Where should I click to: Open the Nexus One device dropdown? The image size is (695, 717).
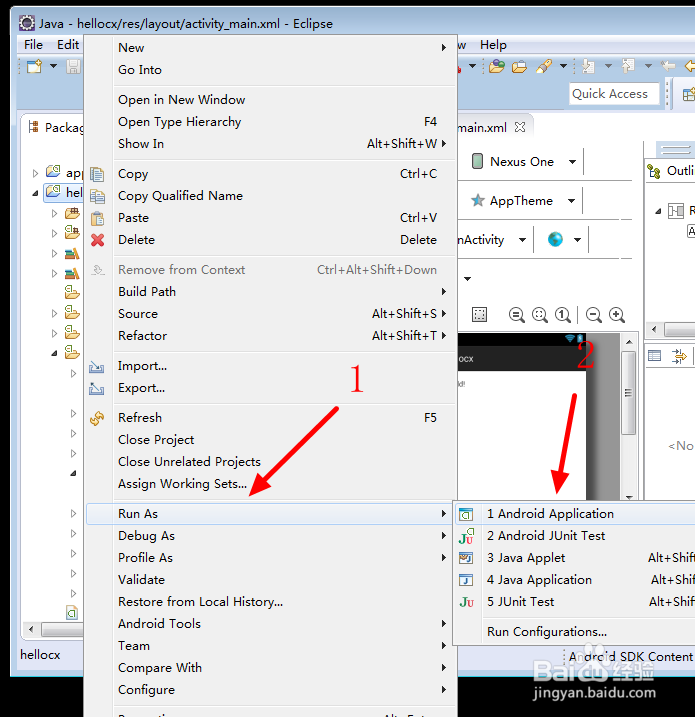pos(572,161)
